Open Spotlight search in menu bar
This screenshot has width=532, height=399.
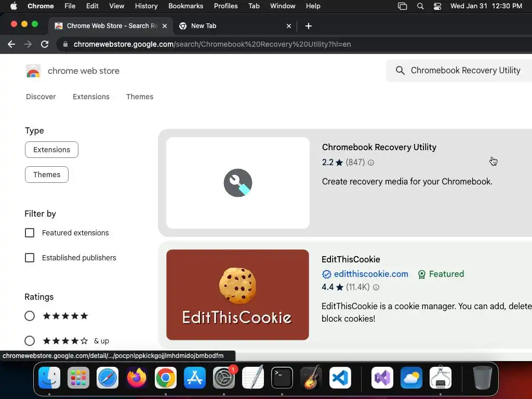[420, 6]
